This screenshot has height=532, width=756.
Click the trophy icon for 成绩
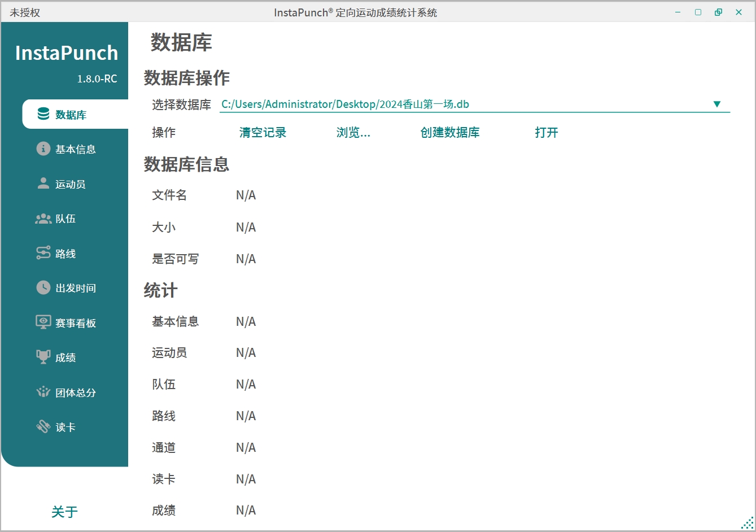[43, 357]
